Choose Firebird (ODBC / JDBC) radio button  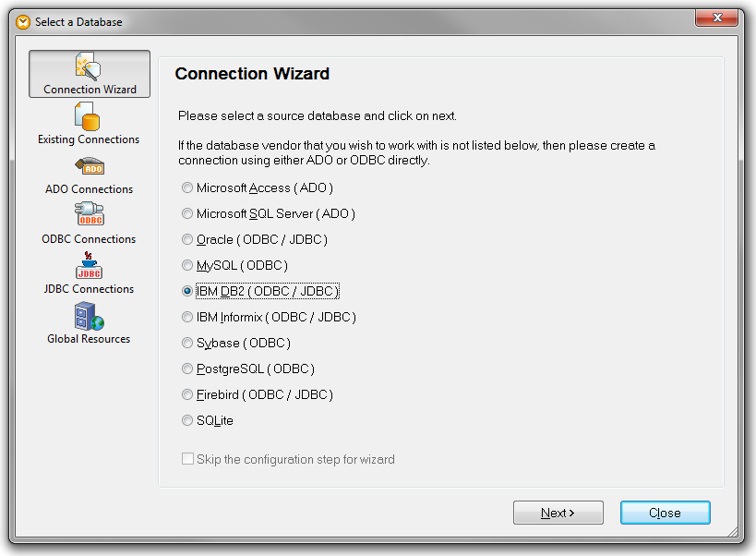pos(187,394)
